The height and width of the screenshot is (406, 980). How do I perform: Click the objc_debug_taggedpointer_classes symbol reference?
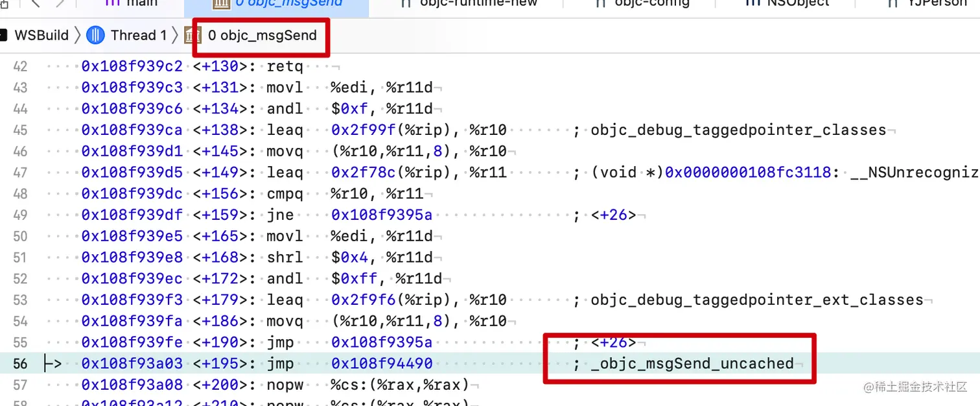pos(738,129)
